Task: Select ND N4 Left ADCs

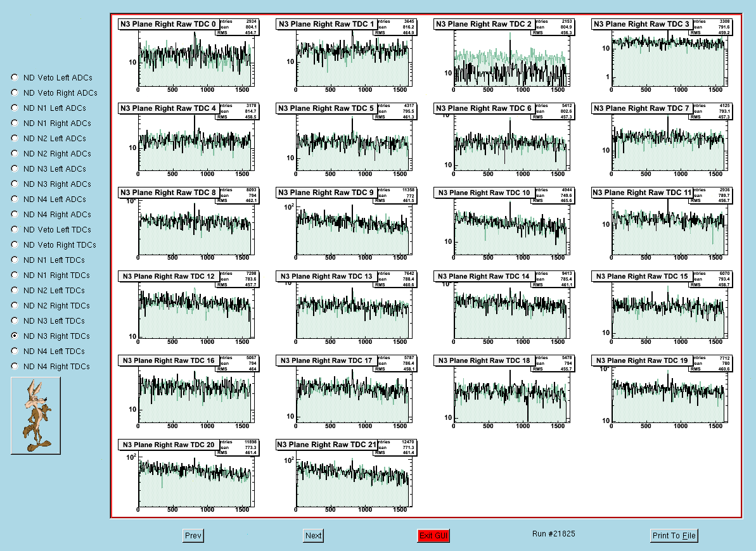Action: point(15,199)
